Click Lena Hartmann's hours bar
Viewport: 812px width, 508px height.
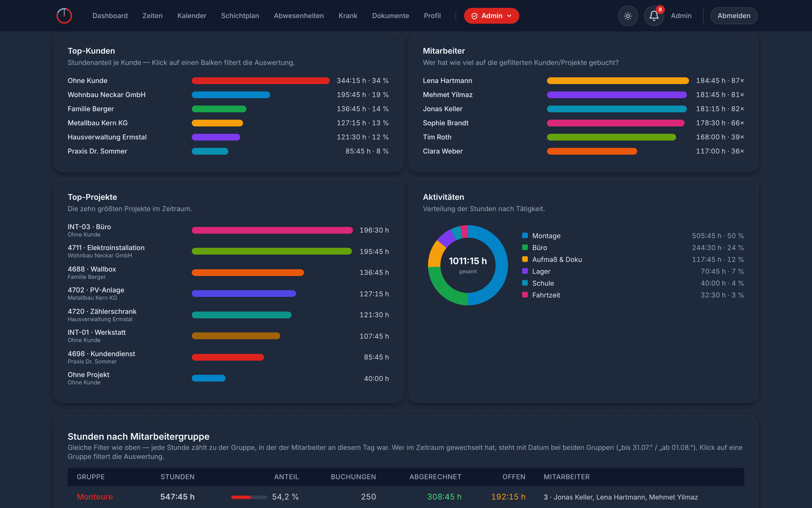[x=618, y=81]
